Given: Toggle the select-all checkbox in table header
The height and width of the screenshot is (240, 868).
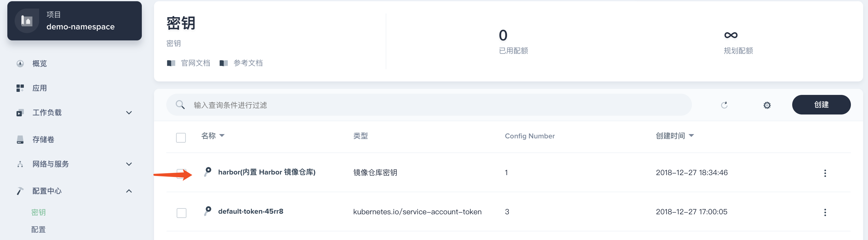Looking at the screenshot, I should pyautogui.click(x=181, y=138).
